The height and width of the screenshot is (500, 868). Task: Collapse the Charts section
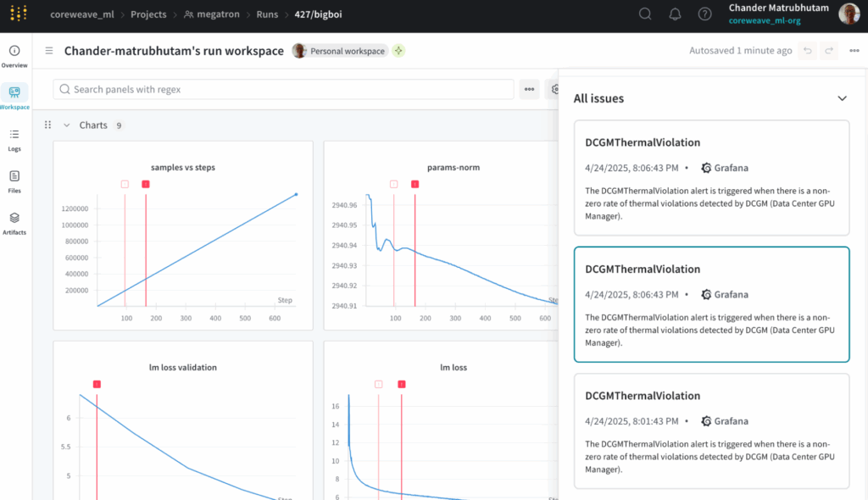click(66, 125)
